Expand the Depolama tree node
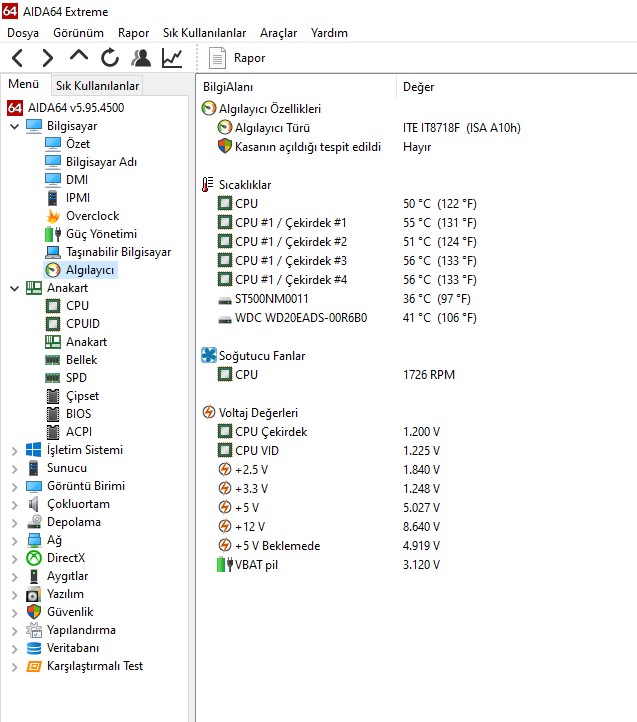 [x=14, y=522]
